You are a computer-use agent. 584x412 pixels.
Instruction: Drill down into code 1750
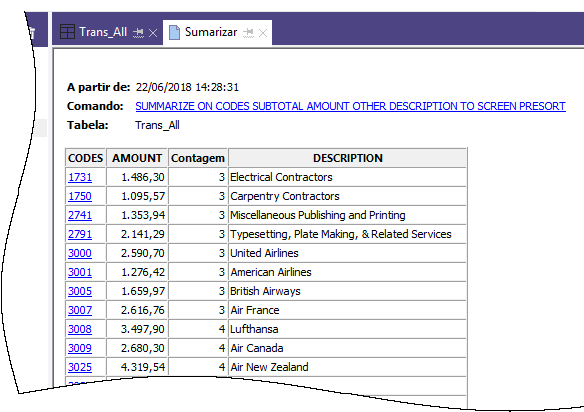80,196
